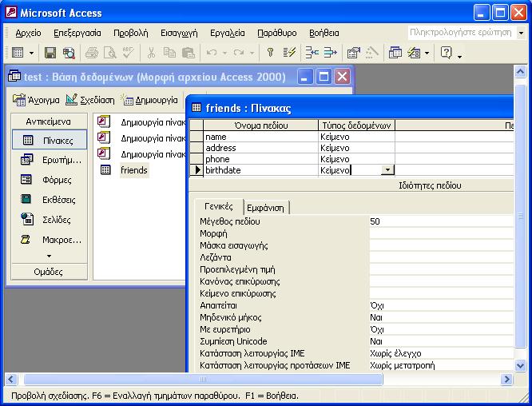Open the Undo history dropdown arrow
532x406 pixels.
224,53
